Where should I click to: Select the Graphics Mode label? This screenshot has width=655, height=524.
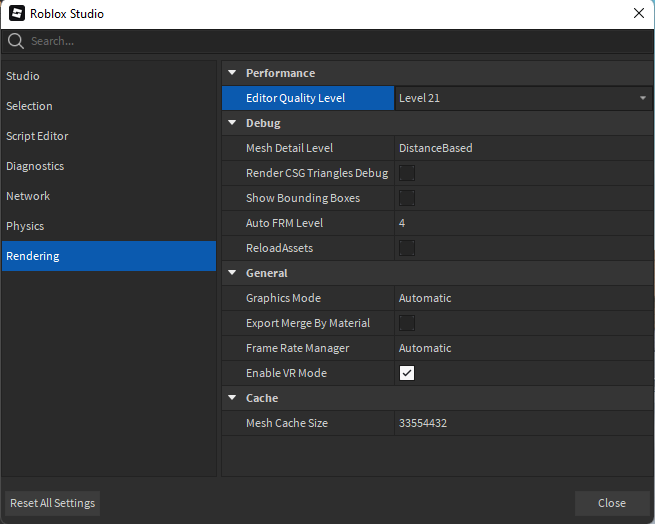[x=284, y=298]
